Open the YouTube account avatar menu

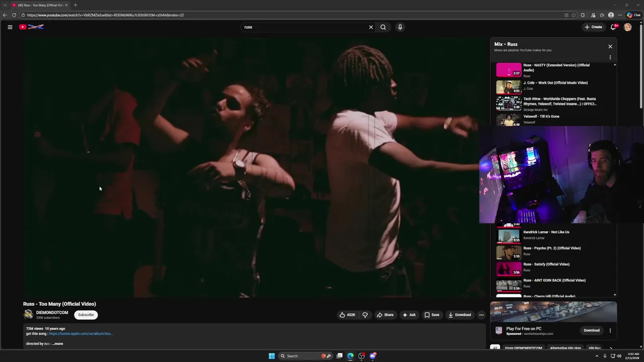[x=627, y=27]
